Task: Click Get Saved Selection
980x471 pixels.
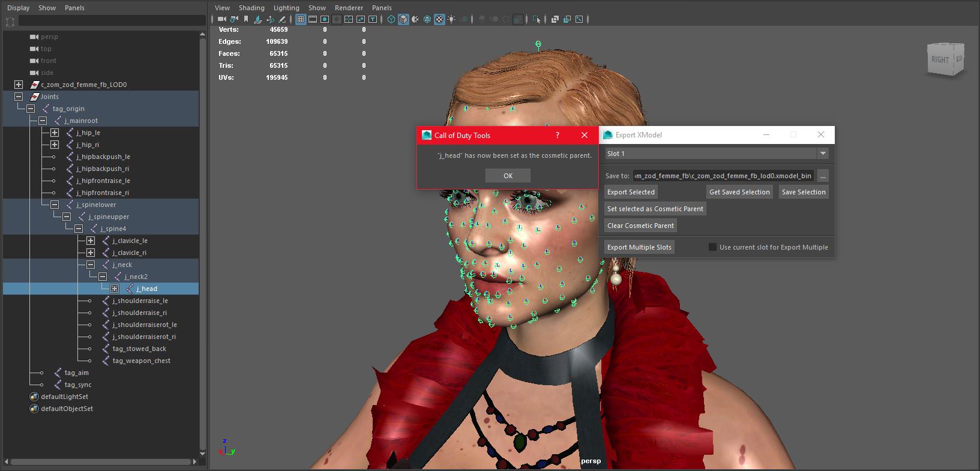Action: click(739, 192)
